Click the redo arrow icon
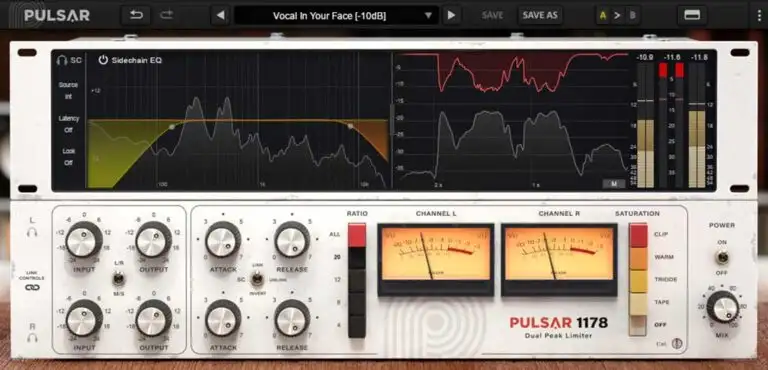This screenshot has height=370, width=768. (x=167, y=15)
